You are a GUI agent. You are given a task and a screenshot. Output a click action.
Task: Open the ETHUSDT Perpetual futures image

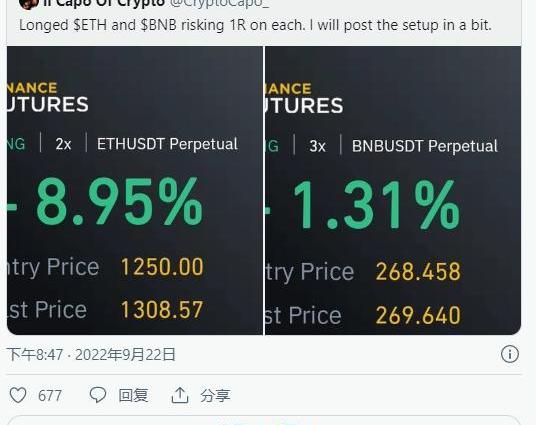[x=135, y=190]
